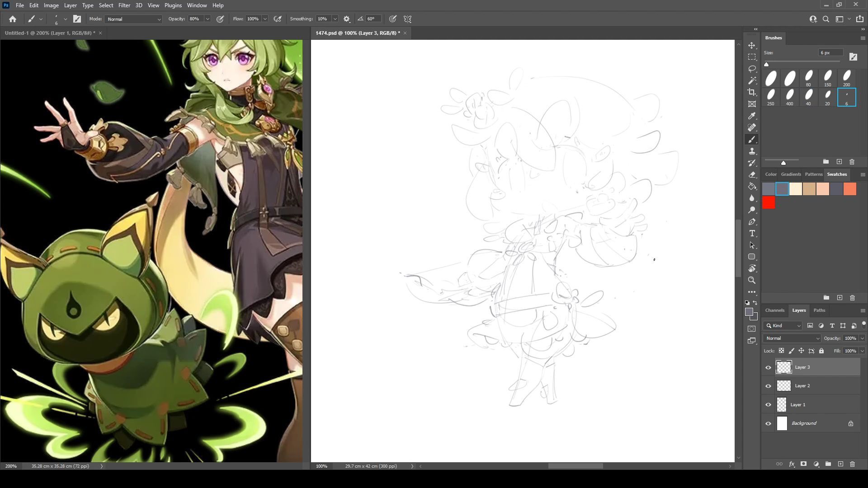Hide the Background layer
Screen dimensions: 868x488
[768, 423]
